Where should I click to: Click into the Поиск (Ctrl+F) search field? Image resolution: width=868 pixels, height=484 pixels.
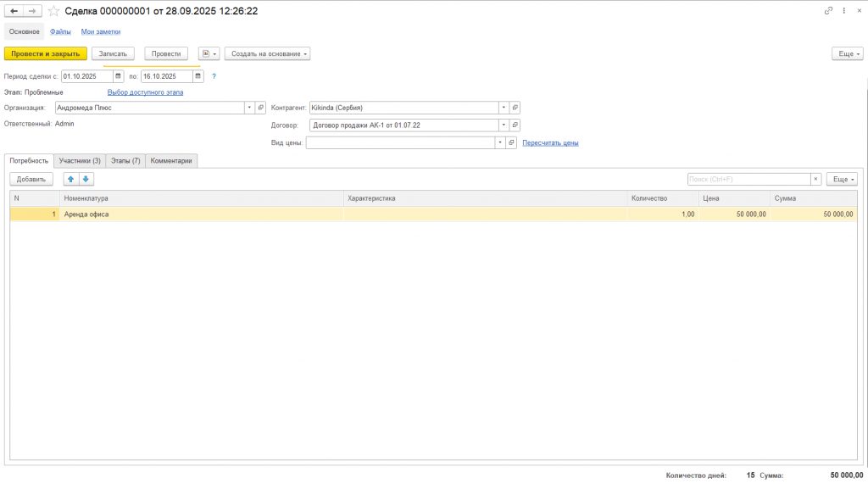pos(748,179)
